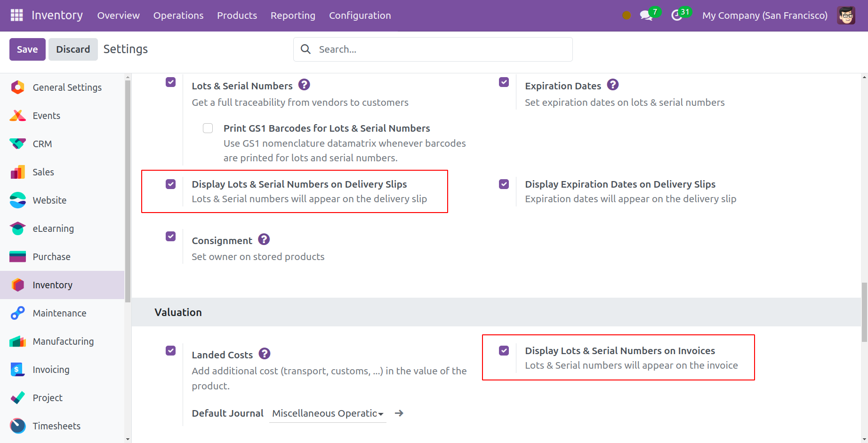The image size is (868, 443).
Task: Click help icon beside Expiration Dates
Action: pyautogui.click(x=612, y=85)
